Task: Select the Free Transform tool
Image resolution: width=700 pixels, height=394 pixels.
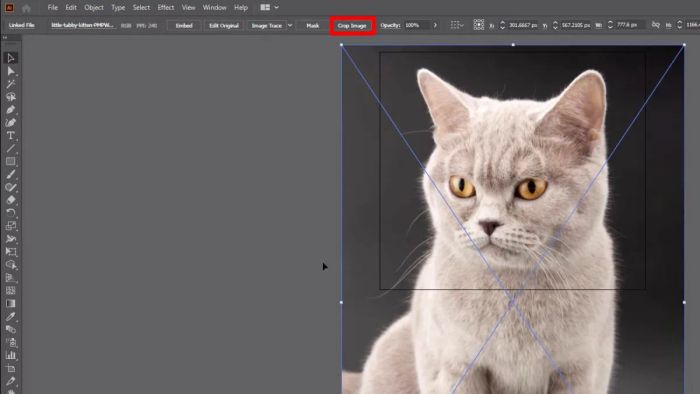Action: click(11, 252)
